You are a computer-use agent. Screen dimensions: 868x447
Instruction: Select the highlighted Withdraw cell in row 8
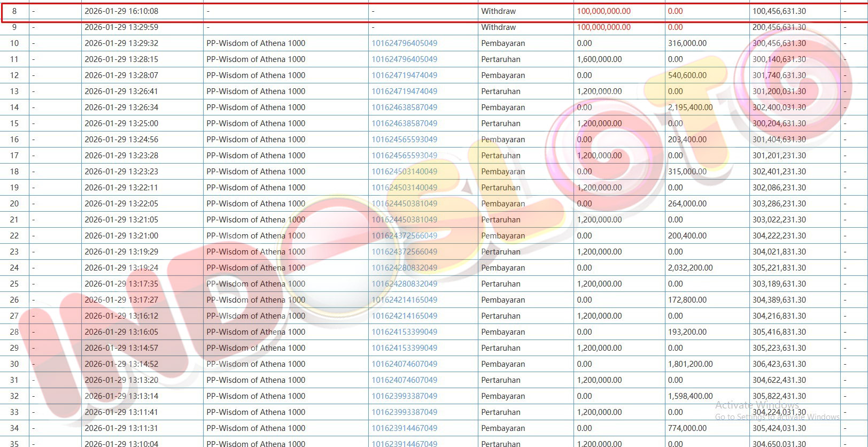498,11
